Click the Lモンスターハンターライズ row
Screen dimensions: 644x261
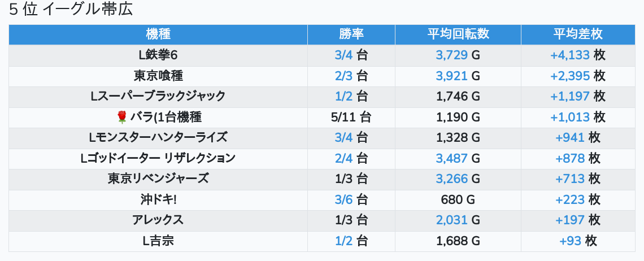click(x=158, y=137)
